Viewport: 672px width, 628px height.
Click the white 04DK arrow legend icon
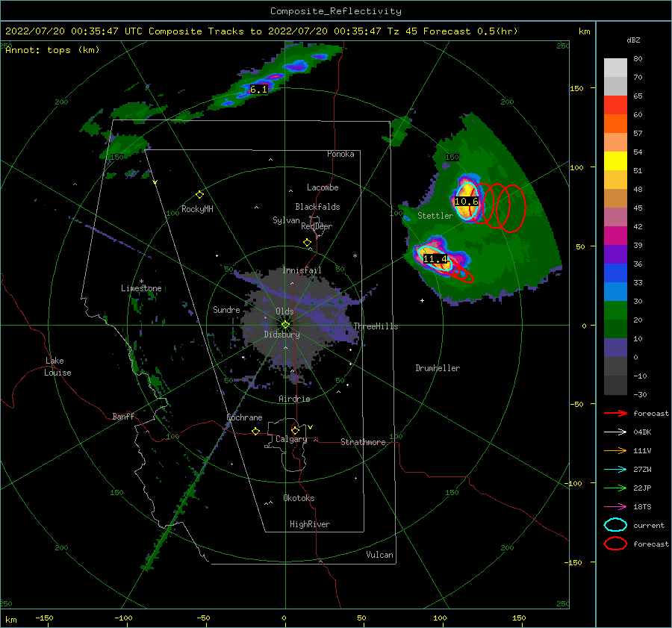(x=615, y=432)
